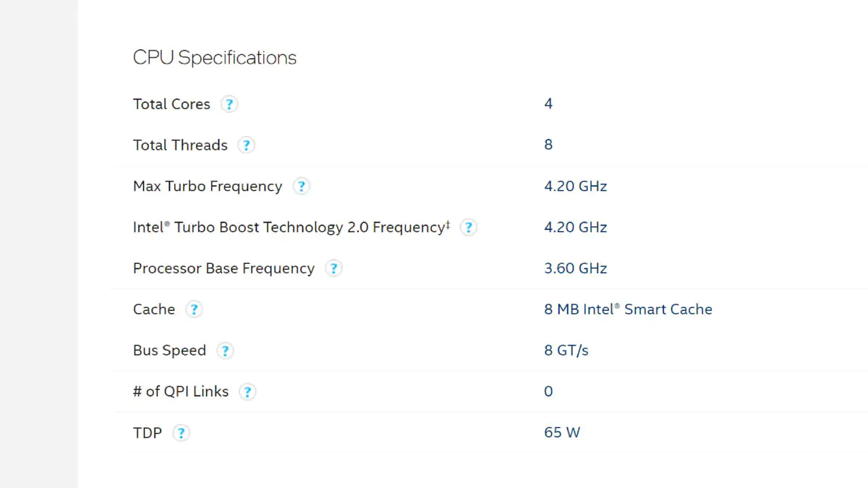Click the 8 GT/s bus speed value
Screen dimensions: 868x488
[x=566, y=351]
